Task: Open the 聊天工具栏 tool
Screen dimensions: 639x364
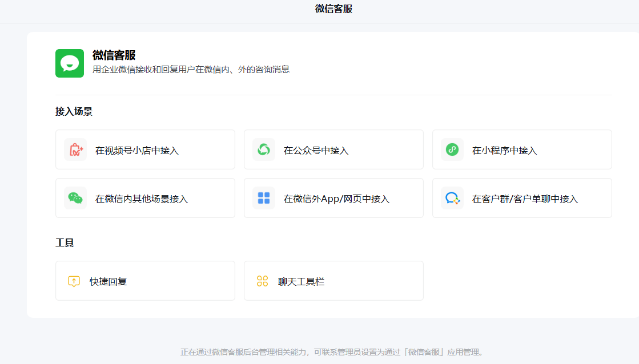Action: pyautogui.click(x=333, y=281)
